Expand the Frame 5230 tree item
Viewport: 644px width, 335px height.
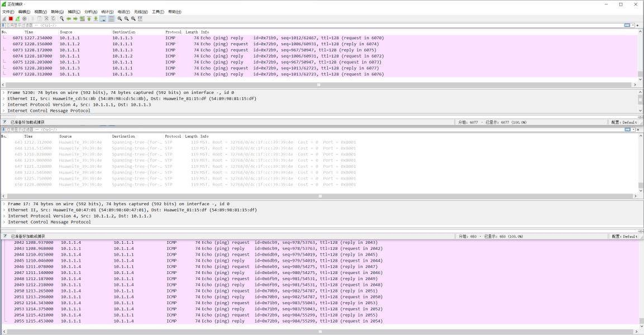4,92
